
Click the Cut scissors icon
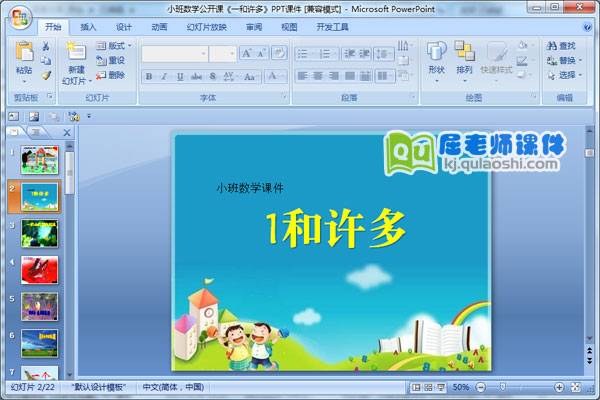pyautogui.click(x=46, y=46)
